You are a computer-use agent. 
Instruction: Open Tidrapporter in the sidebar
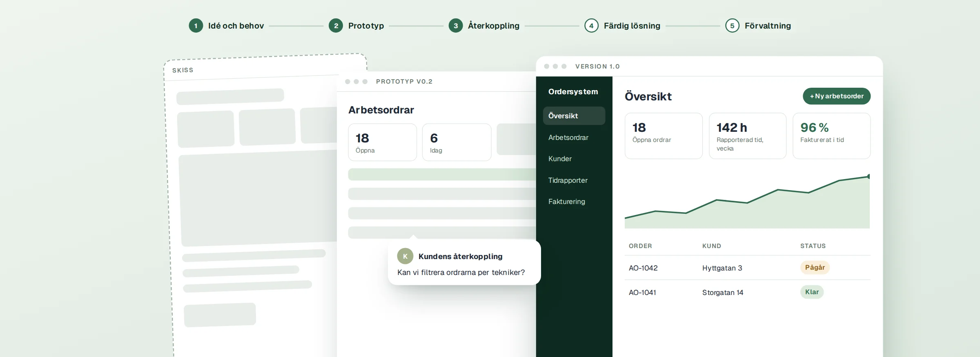pyautogui.click(x=568, y=180)
